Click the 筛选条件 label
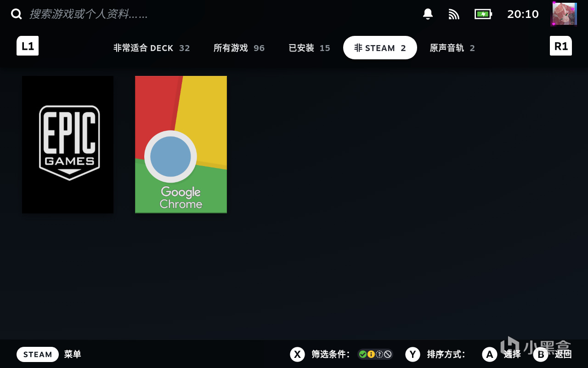The width and height of the screenshot is (588, 368). [x=331, y=354]
